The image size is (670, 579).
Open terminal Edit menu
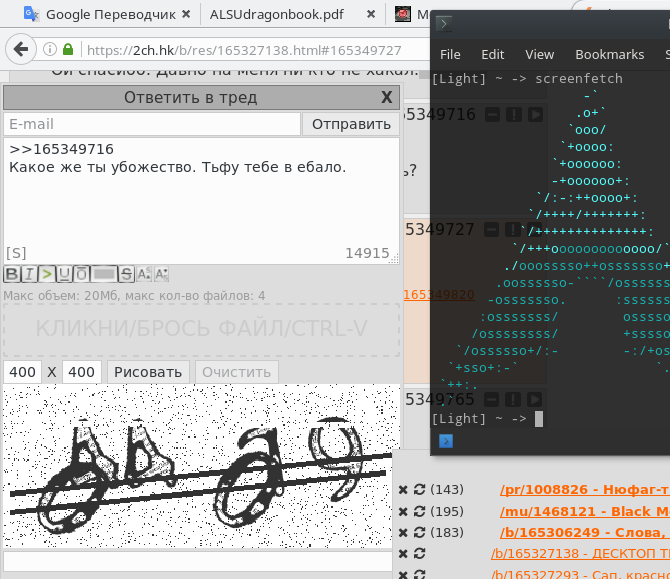coord(492,55)
